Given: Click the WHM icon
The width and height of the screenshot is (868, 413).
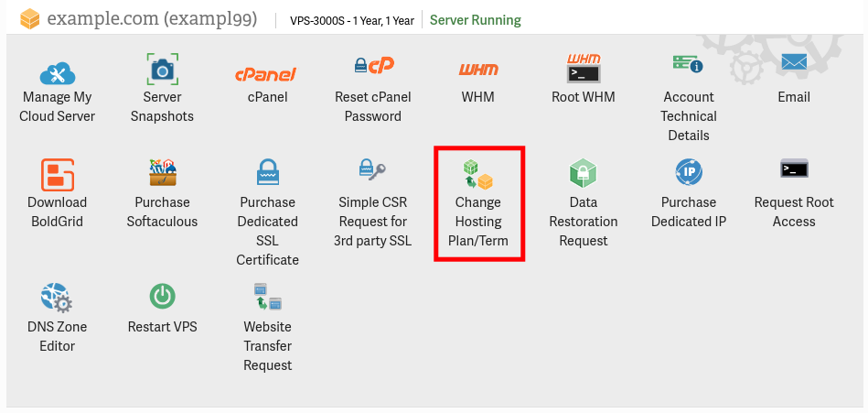Looking at the screenshot, I should [478, 70].
